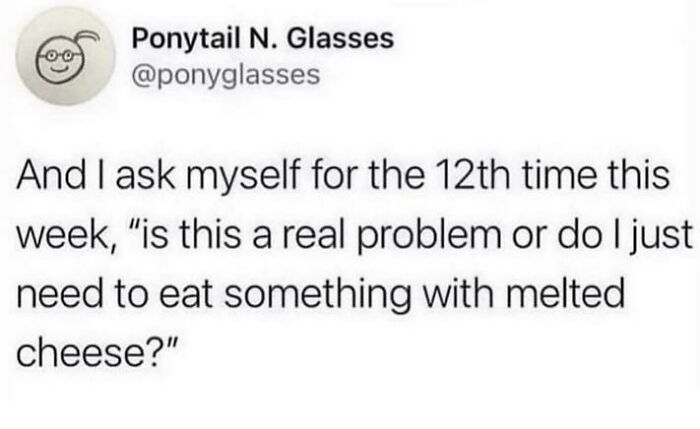Click the word "time" on the first line
This screenshot has height=429, width=700.
[x=559, y=175]
